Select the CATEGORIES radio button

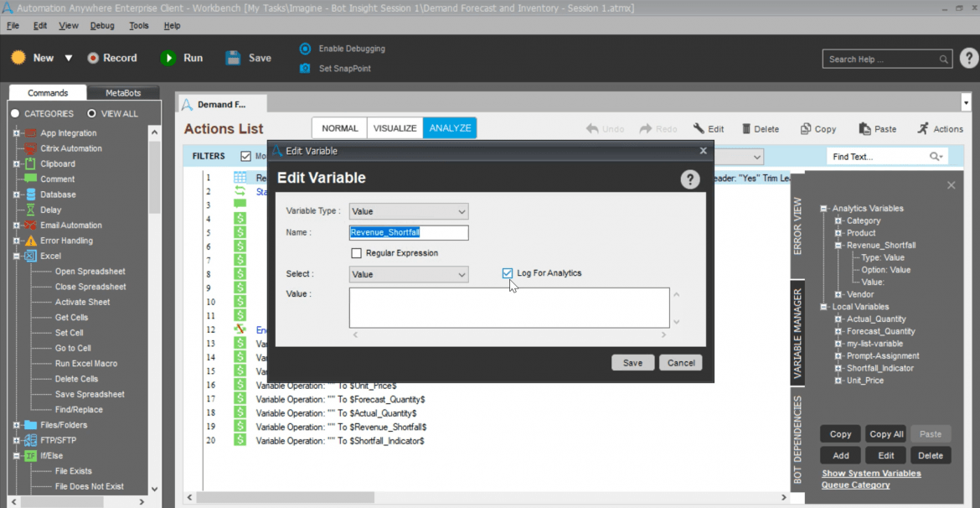click(16, 114)
